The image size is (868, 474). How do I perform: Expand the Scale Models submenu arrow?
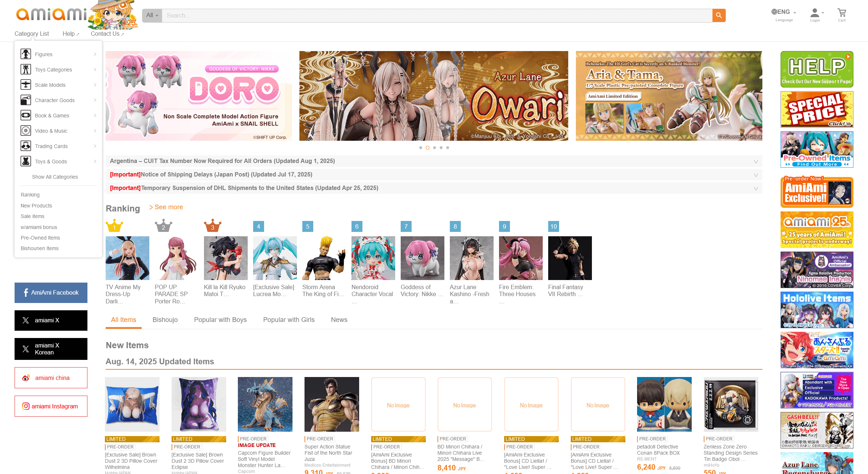pyautogui.click(x=95, y=85)
